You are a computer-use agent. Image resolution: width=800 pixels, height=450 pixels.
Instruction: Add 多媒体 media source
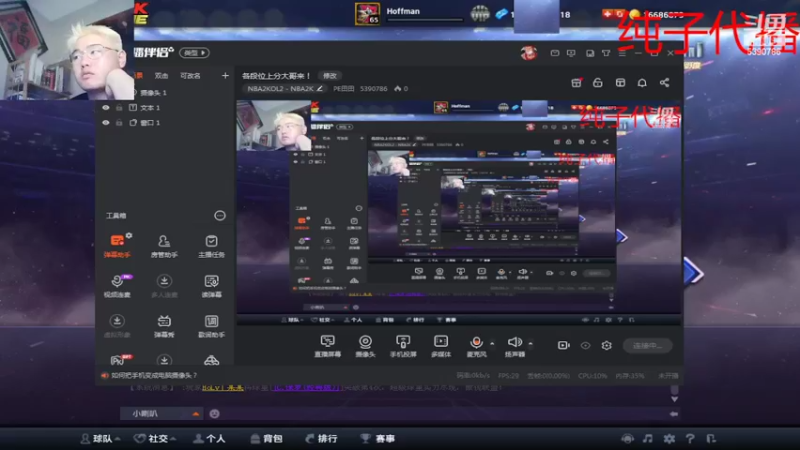(441, 345)
